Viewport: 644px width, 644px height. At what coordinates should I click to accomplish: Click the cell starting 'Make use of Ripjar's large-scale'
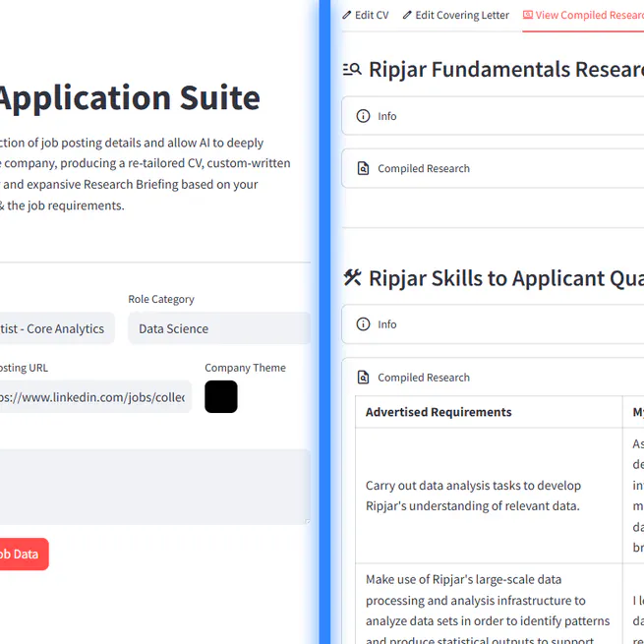tap(489, 604)
